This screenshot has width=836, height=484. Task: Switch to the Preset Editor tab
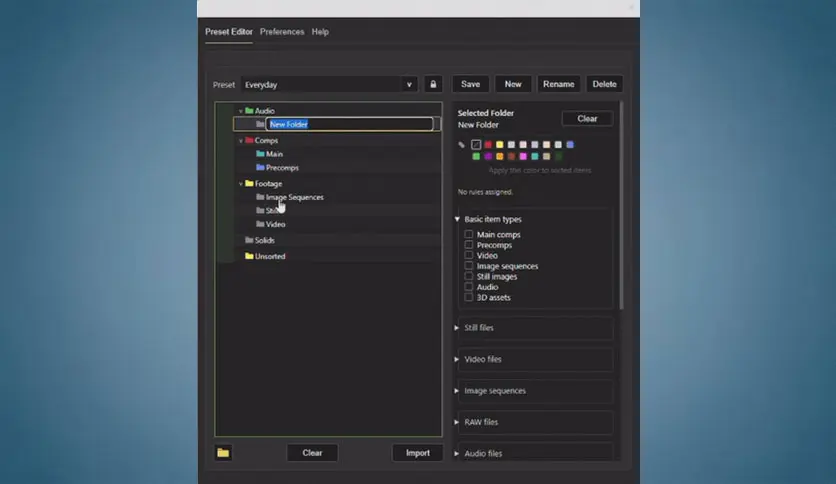click(x=229, y=32)
